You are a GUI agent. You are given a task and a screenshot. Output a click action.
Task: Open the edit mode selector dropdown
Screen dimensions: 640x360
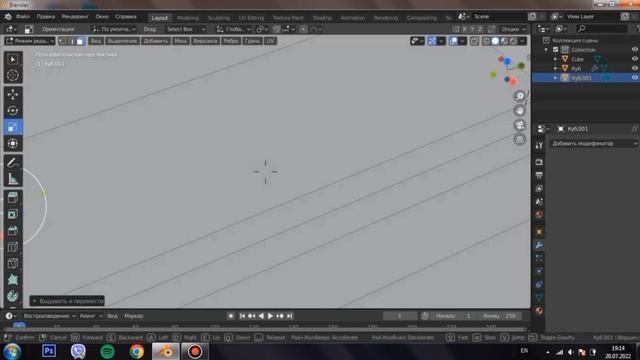point(29,41)
